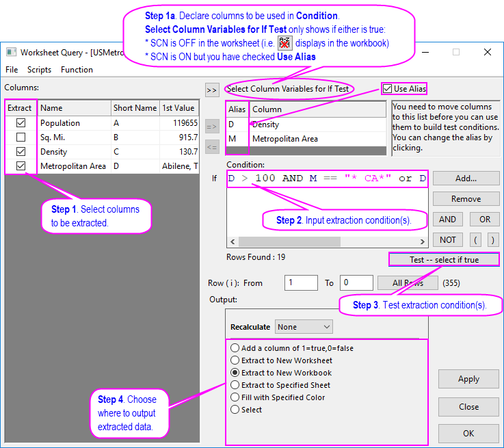Click the Worksheet Query window app icon
Screen dimensions: 504x448
pos(11,52)
